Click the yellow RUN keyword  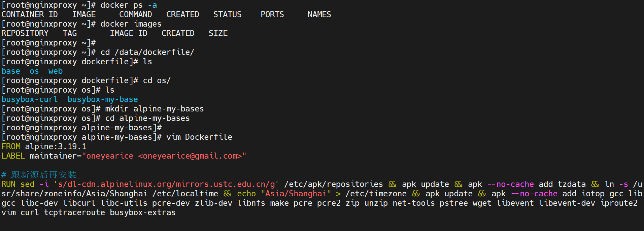(x=8, y=184)
